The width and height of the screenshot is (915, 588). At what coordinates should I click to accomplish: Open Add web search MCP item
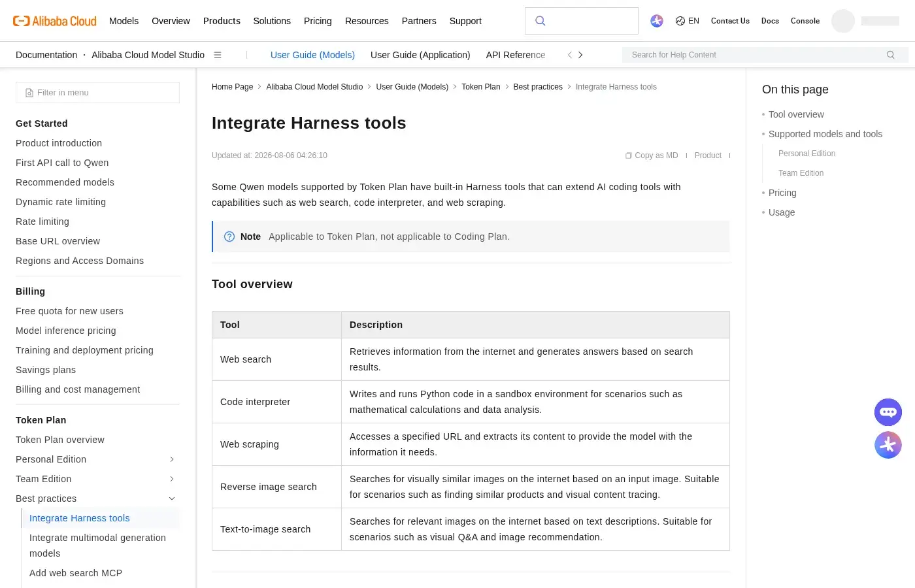pyautogui.click(x=76, y=573)
